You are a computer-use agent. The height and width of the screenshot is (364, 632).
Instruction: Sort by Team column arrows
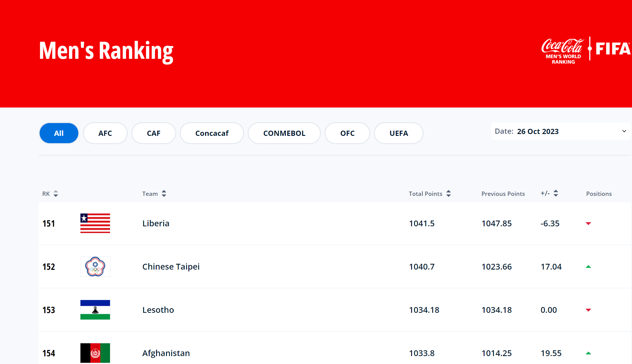164,194
